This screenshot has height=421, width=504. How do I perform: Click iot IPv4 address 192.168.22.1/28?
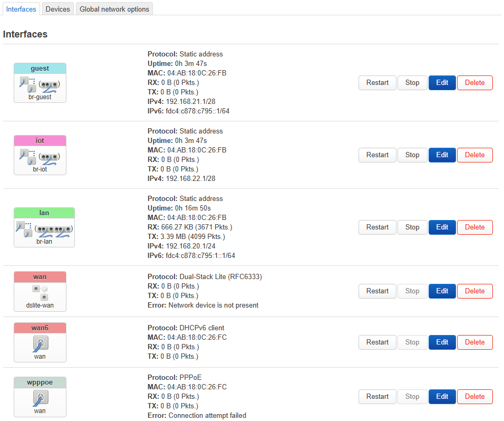point(191,178)
